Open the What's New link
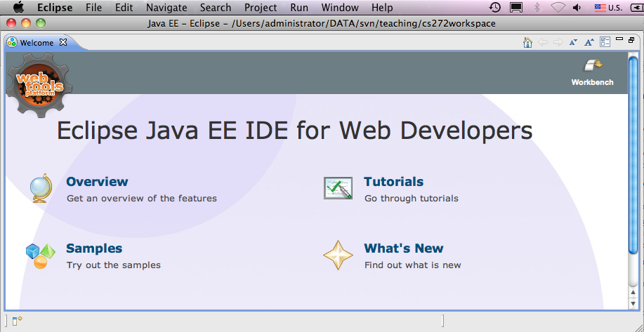Screen dimensions: 644x332 [x=404, y=248]
